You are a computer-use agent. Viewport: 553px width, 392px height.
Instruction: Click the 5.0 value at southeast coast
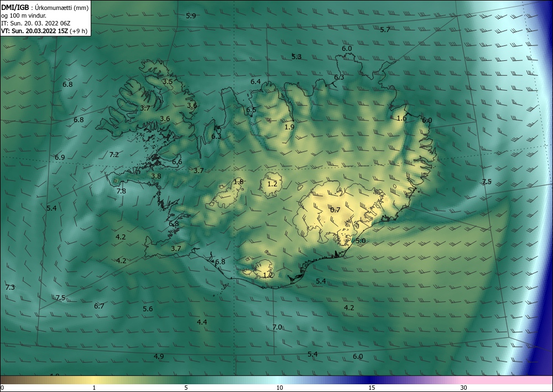tap(361, 241)
